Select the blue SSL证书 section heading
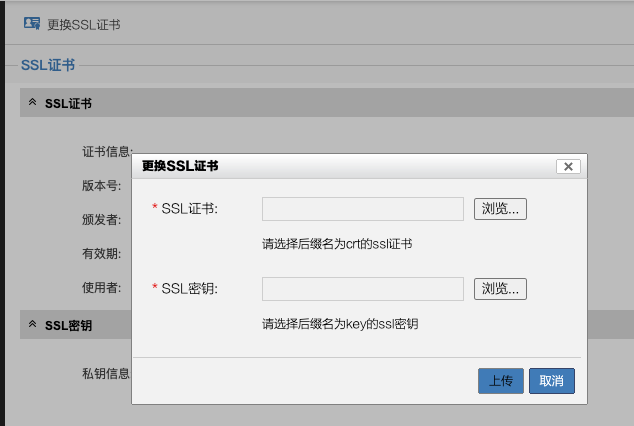This screenshot has width=634, height=426. [48, 65]
